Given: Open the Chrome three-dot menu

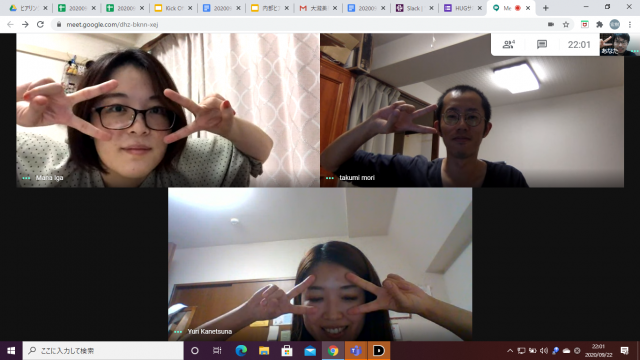Looking at the screenshot, I should coord(630,24).
